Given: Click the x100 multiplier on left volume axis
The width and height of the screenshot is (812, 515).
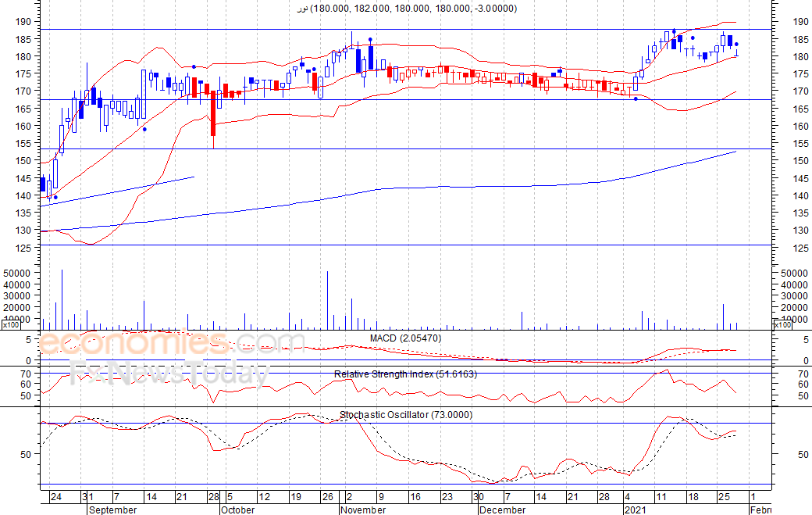Looking at the screenshot, I should [x=11, y=325].
